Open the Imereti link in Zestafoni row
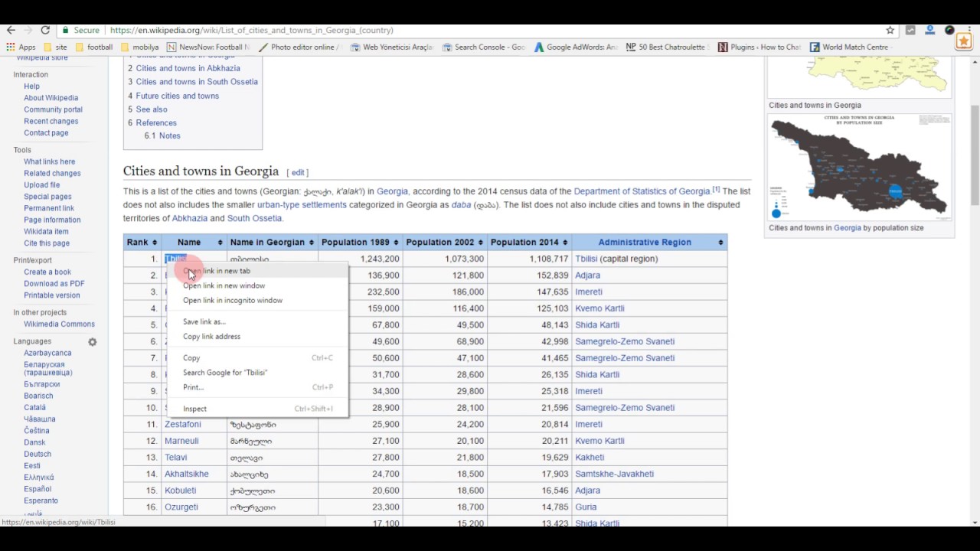The image size is (980, 551). [589, 424]
